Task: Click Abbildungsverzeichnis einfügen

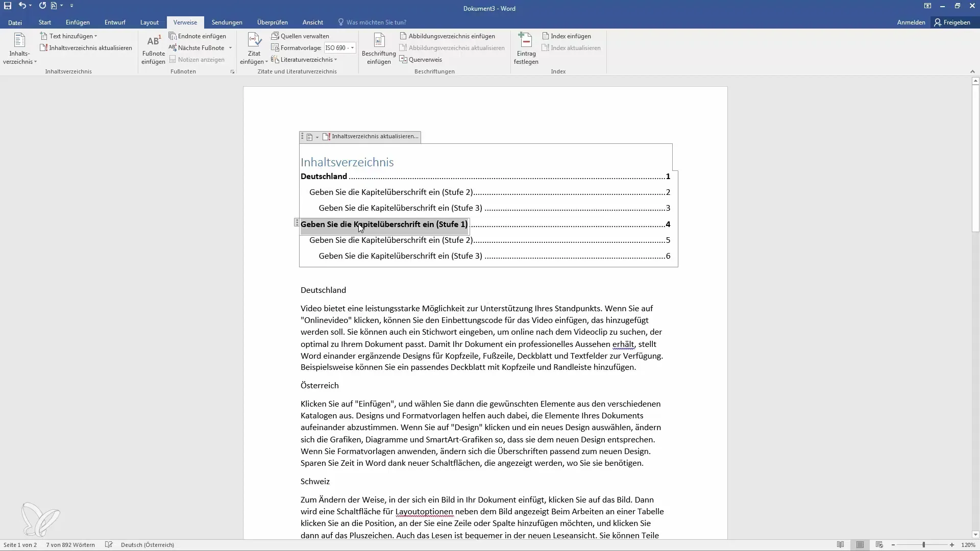Action: click(x=447, y=36)
